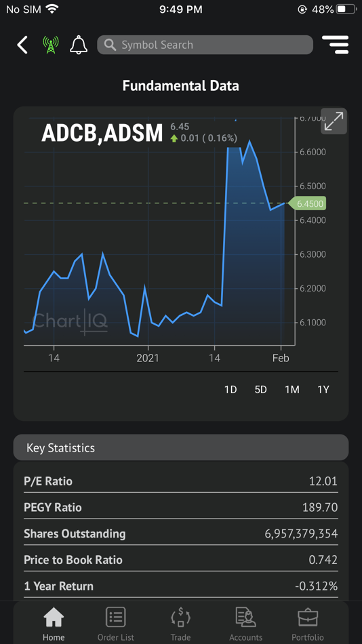Screen dimensions: 362x644
Task: Tap the 9:49 PM clock
Action: click(181, 9)
